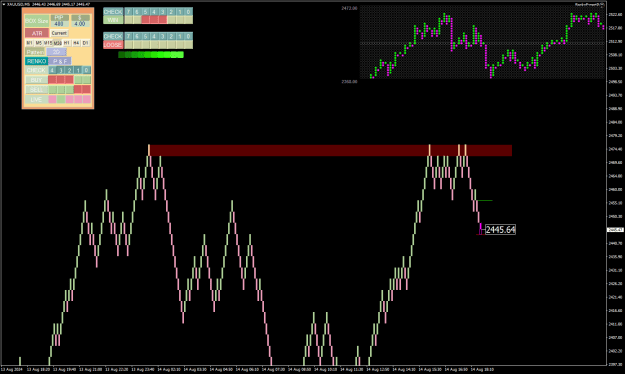Select number 5 in the WIN check header
625x374 pixels.
coord(145,12)
